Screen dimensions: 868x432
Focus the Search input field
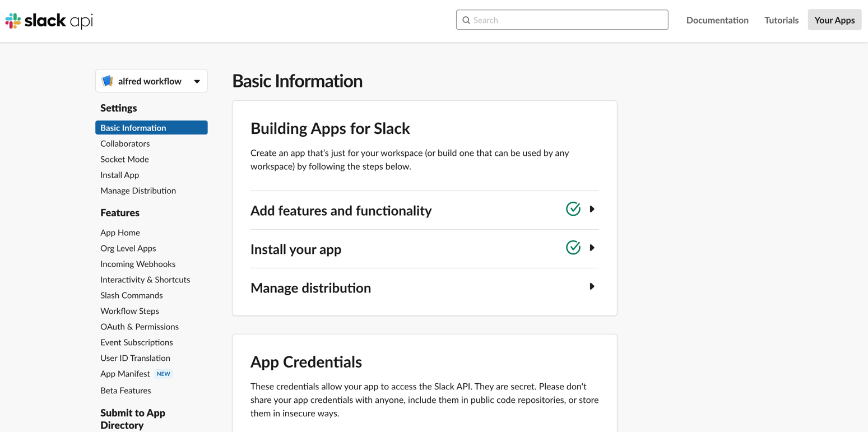(562, 20)
